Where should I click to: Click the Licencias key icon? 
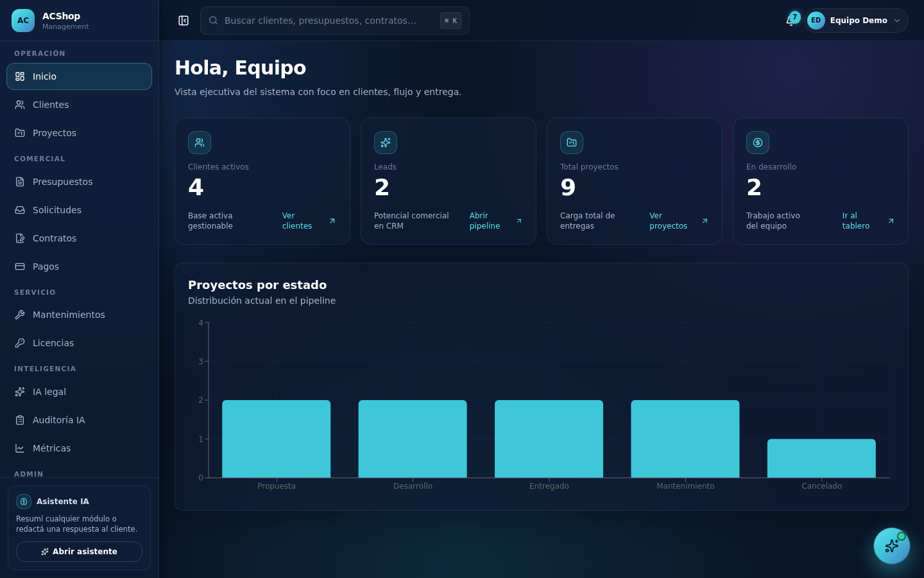(x=20, y=343)
